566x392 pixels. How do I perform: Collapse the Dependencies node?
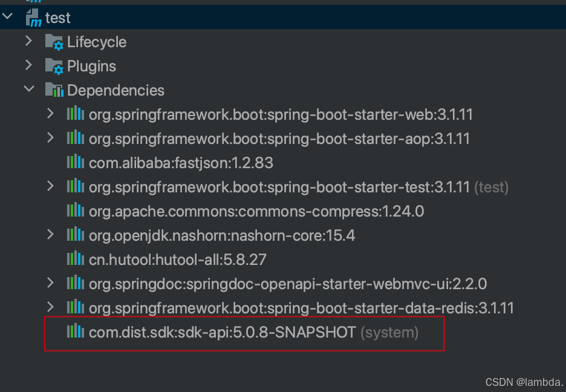tap(29, 88)
